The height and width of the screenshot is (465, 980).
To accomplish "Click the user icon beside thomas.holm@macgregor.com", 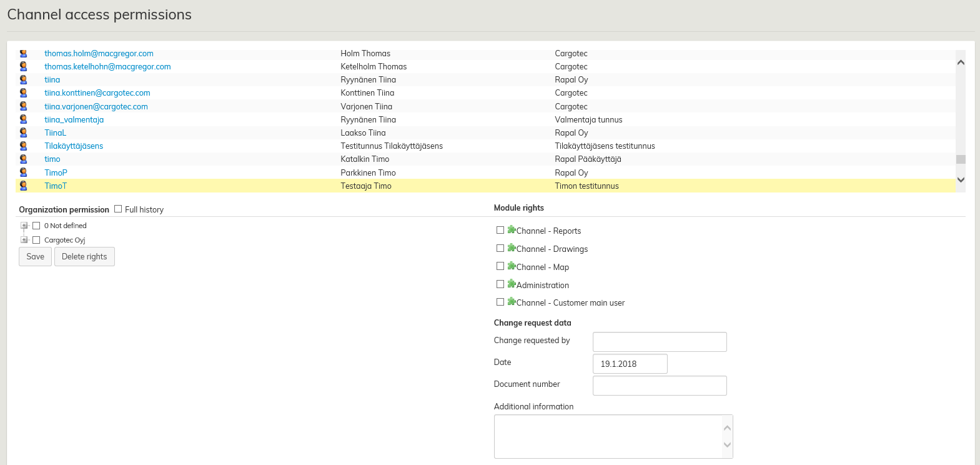I will [24, 54].
